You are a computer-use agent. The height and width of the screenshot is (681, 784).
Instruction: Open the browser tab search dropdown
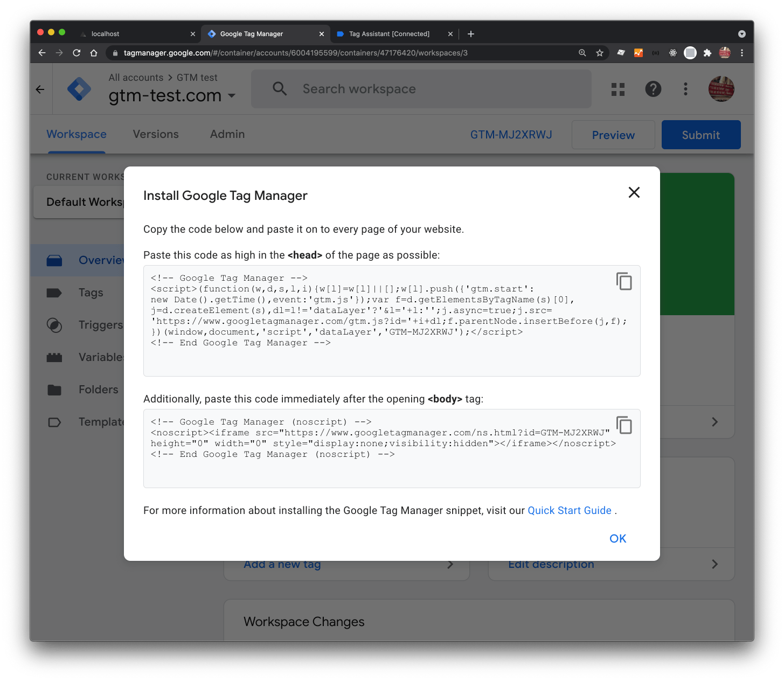[x=742, y=33]
